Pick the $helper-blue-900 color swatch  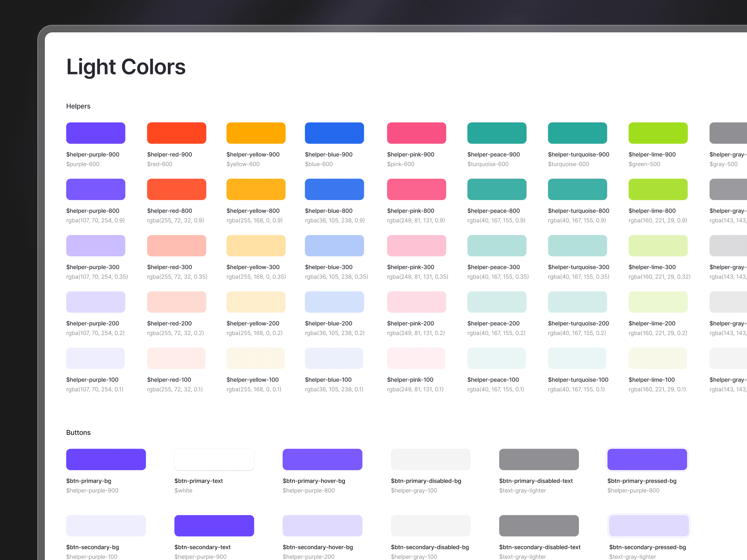pyautogui.click(x=334, y=133)
